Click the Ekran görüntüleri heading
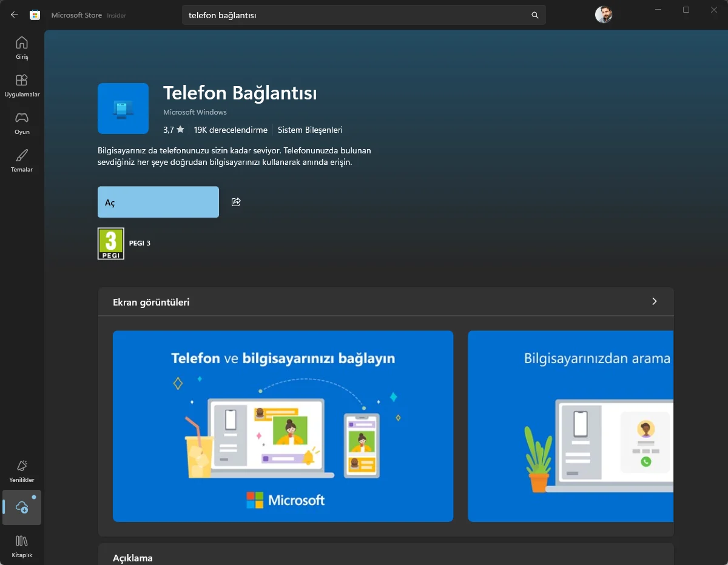This screenshot has width=728, height=565. pyautogui.click(x=151, y=302)
